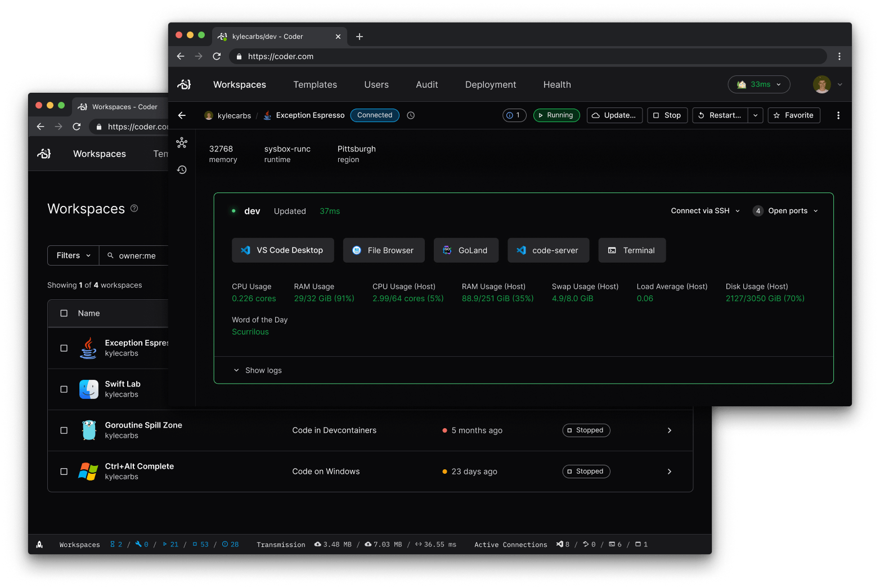Viewport: 880px width, 588px height.
Task: Open the GoLand app
Action: pos(466,250)
